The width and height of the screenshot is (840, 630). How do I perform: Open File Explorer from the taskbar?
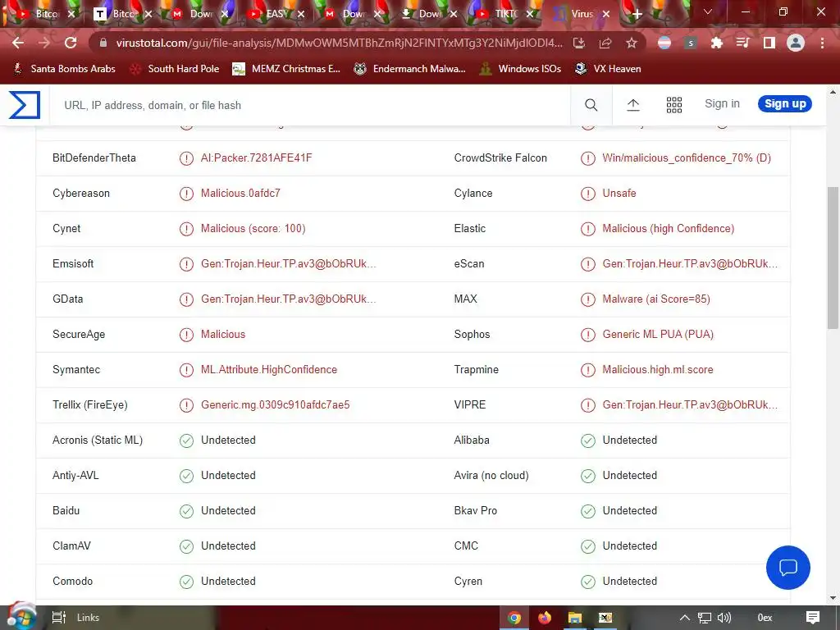coord(574,618)
